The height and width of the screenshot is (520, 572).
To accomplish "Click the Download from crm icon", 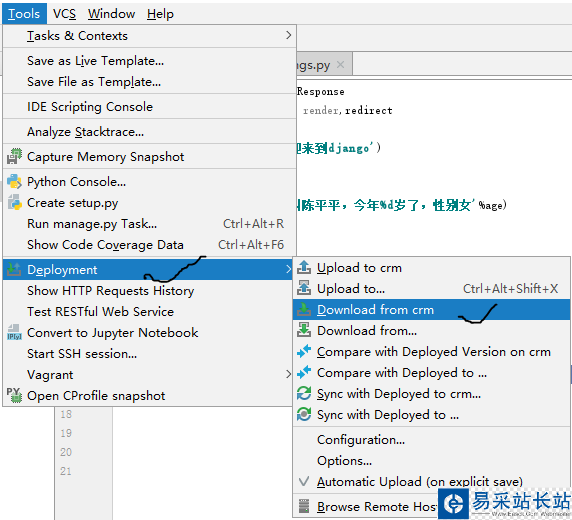I will click(x=304, y=309).
